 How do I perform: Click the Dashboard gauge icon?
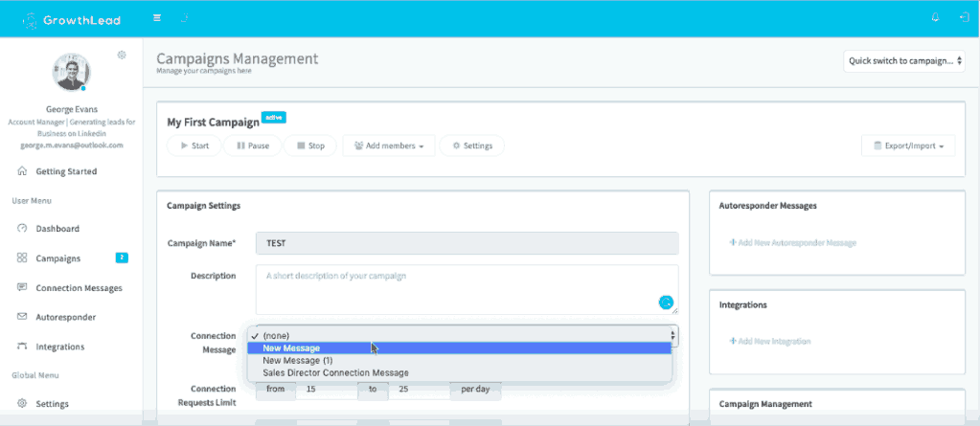point(22,228)
